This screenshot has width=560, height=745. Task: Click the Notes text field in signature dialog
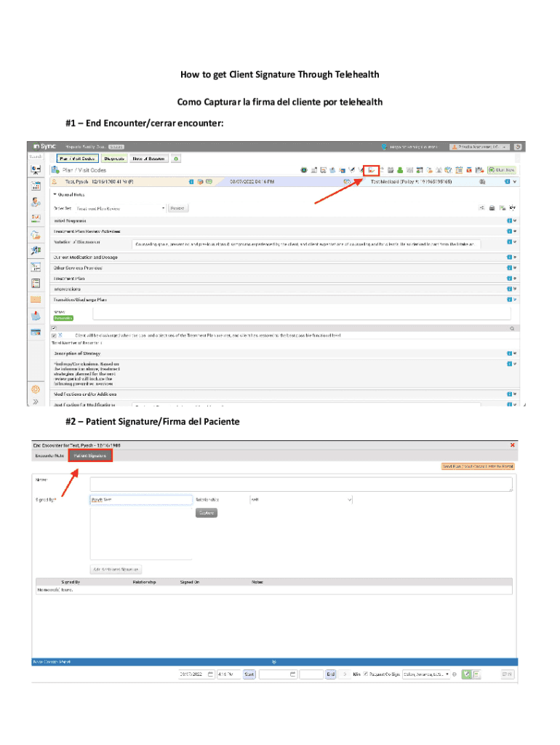coord(301,484)
